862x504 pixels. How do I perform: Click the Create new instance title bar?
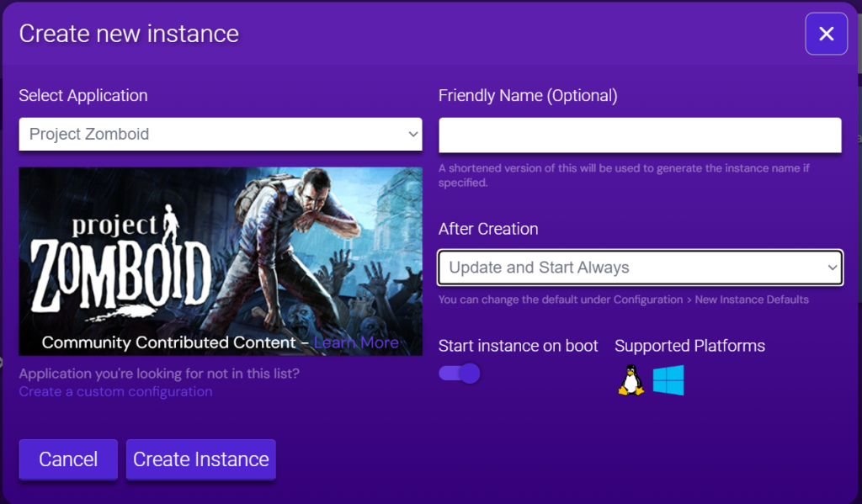click(x=128, y=34)
